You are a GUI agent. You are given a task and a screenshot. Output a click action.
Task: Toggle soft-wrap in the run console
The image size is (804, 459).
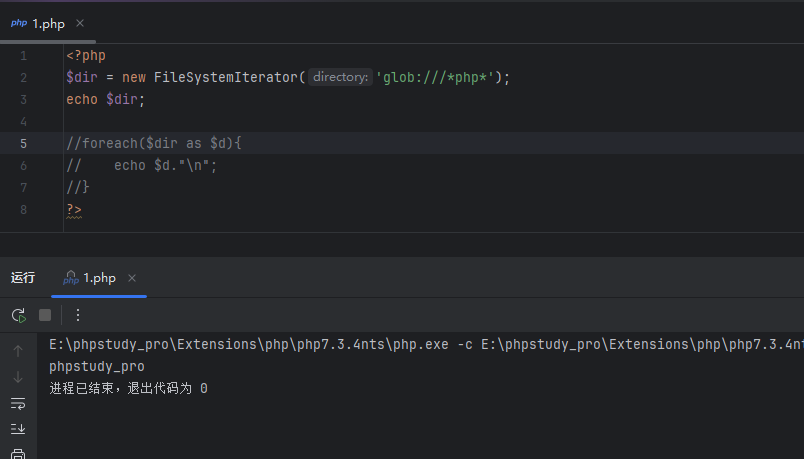[18, 403]
